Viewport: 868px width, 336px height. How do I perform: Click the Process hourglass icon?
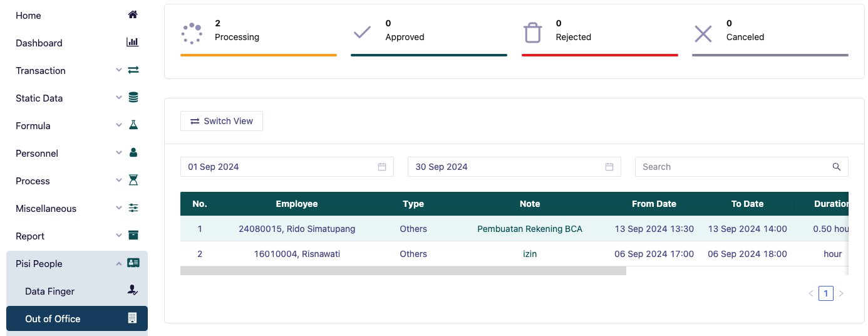coord(133,181)
